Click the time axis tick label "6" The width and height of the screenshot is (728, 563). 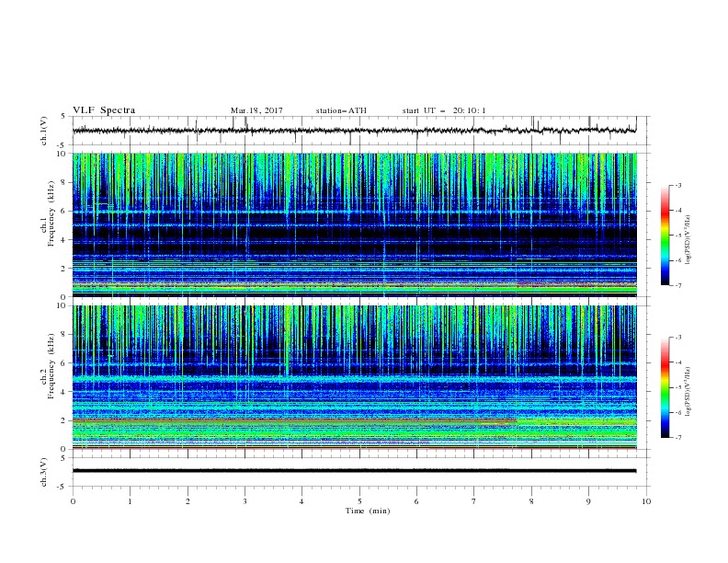coord(416,501)
